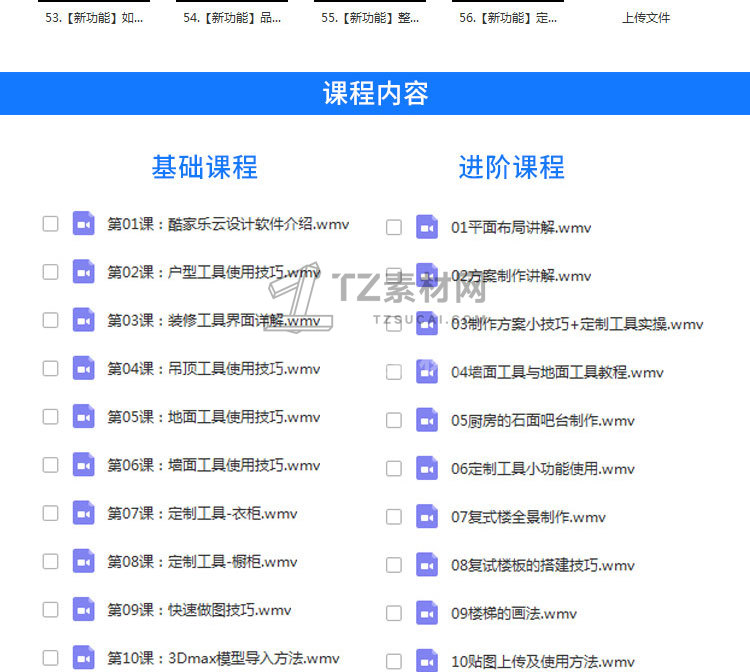
Task: Select file 06定制工具小功能使用.wmv
Action: click(543, 469)
